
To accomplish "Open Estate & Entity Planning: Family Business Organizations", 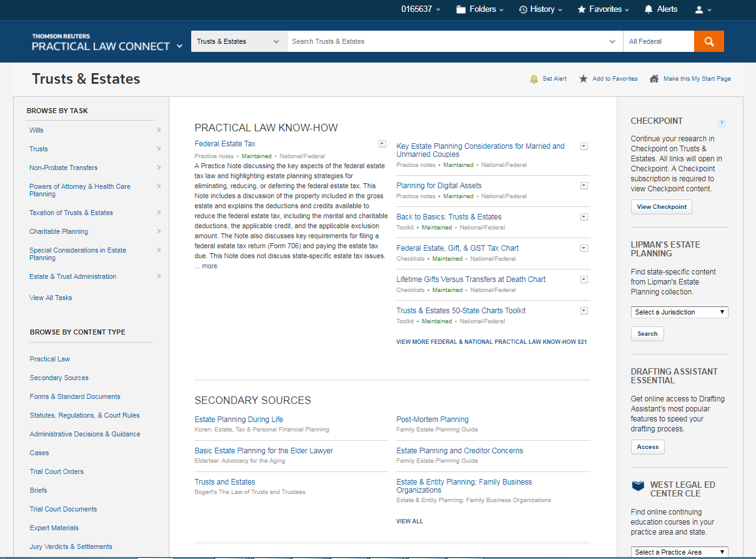I will pos(464,486).
